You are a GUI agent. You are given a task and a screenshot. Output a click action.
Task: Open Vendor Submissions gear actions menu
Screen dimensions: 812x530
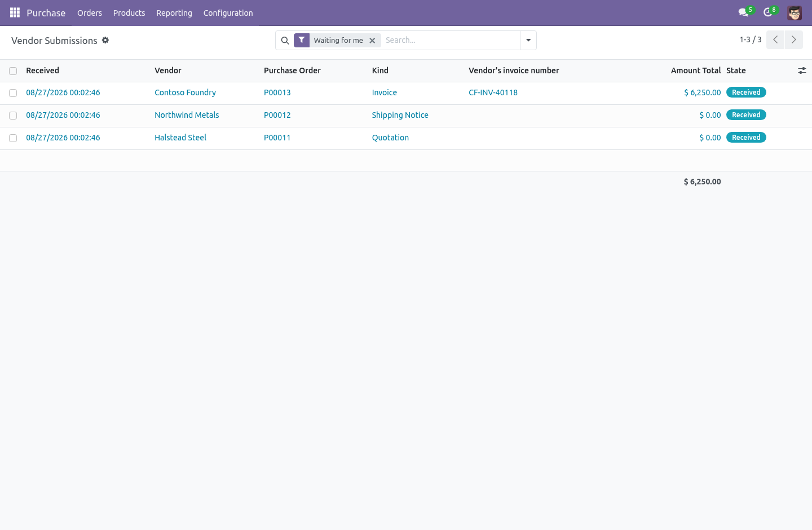coord(105,41)
